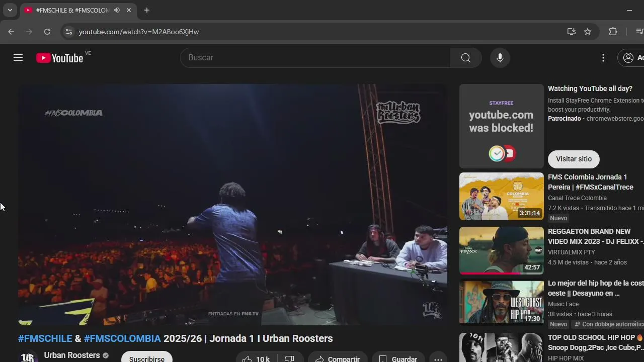644x362 pixels.
Task: Open YouTube settings three-dot menu
Action: pyautogui.click(x=603, y=58)
